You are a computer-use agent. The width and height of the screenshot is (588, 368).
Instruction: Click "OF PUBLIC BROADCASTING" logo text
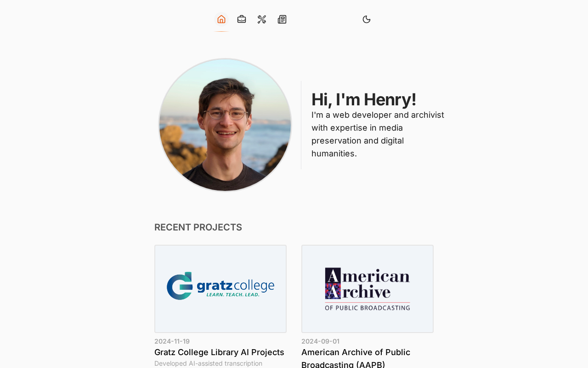[x=367, y=307]
